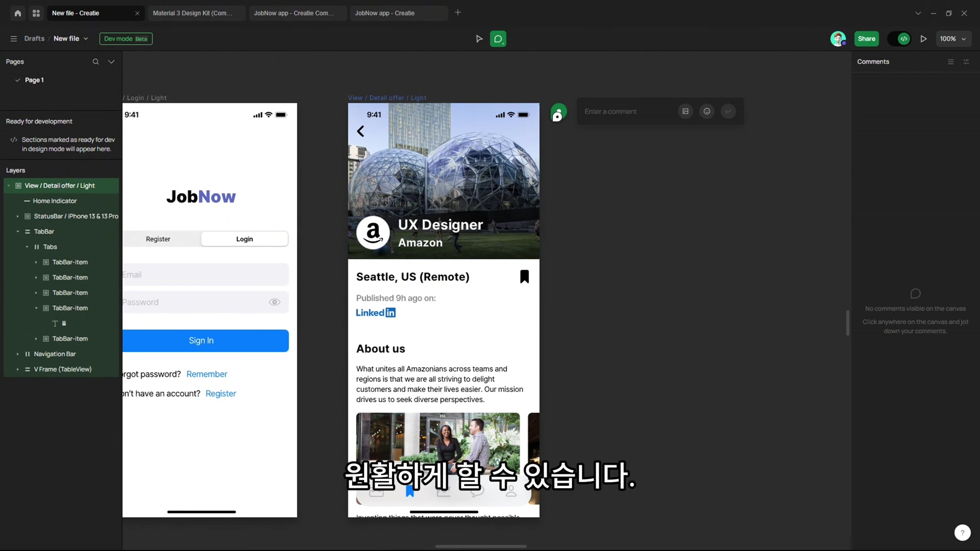The width and height of the screenshot is (980, 551).
Task: Click the Login tab in login frame
Action: point(244,239)
